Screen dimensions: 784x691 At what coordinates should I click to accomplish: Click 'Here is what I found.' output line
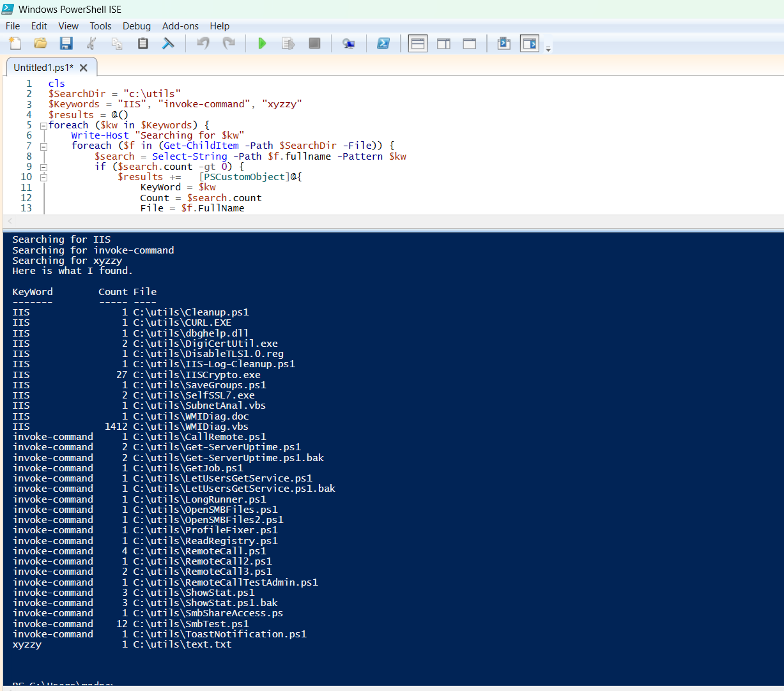(x=72, y=271)
